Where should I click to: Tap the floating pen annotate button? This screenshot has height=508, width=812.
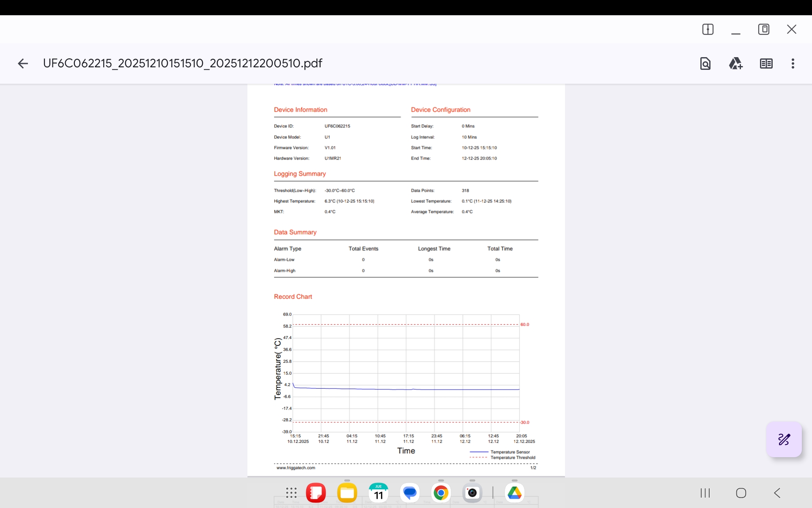coord(784,439)
